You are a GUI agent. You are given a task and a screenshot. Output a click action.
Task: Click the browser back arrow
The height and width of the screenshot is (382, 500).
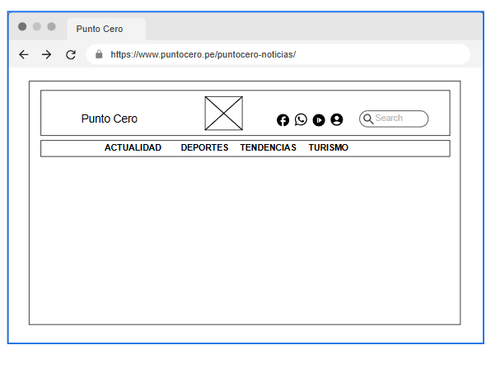click(24, 54)
